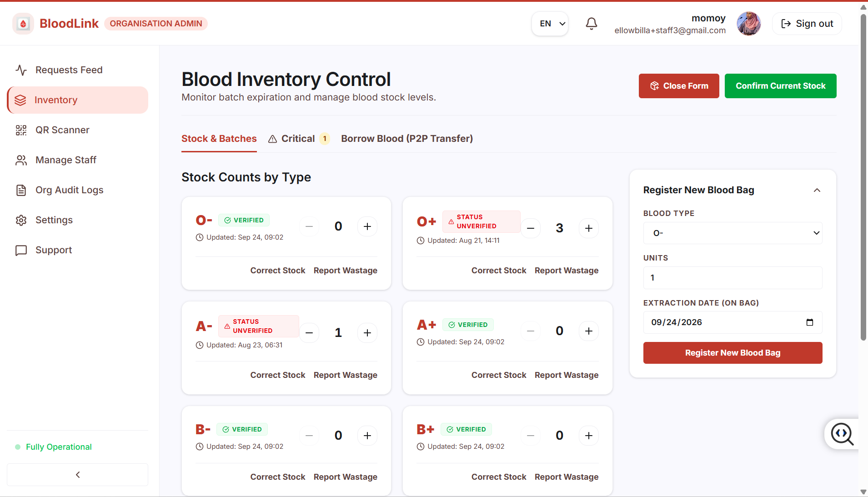This screenshot has width=868, height=497.
Task: Increase O+ stock with plus button
Action: [589, 228]
